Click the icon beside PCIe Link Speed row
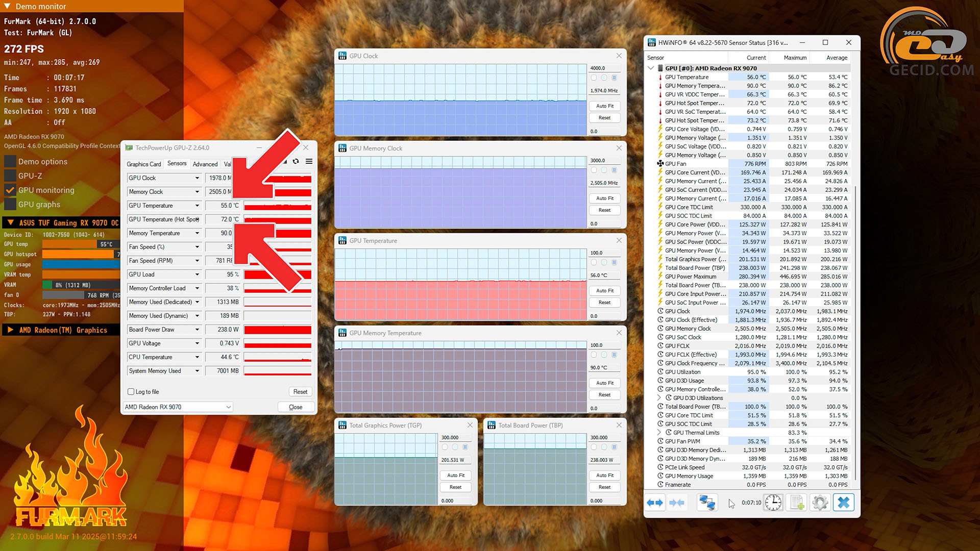 click(x=660, y=467)
